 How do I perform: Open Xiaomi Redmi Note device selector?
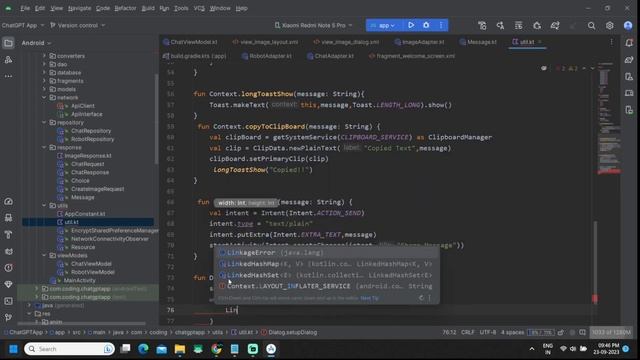point(313,25)
